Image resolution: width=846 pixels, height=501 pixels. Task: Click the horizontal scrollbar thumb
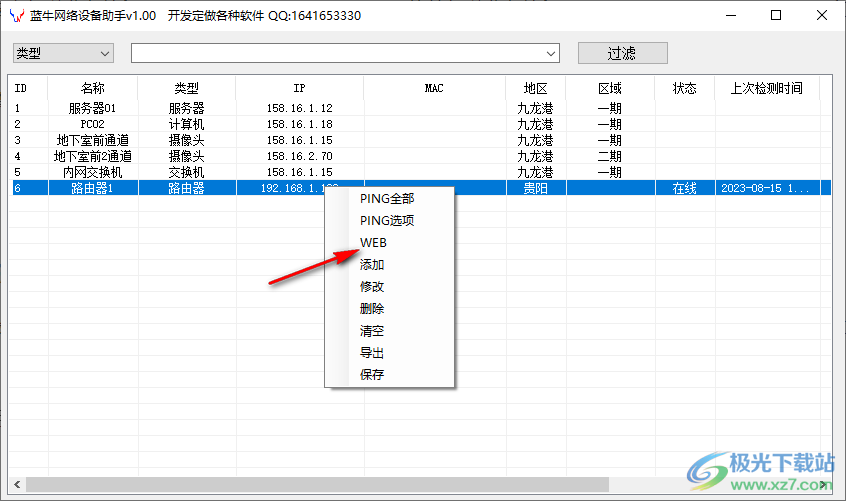[317, 484]
